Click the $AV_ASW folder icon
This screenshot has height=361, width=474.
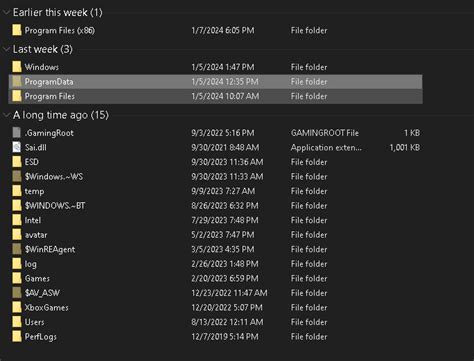pos(17,293)
